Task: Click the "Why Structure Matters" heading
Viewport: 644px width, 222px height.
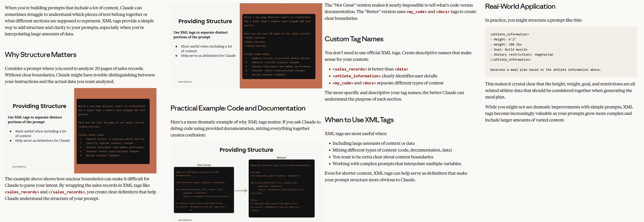Action: [40, 55]
